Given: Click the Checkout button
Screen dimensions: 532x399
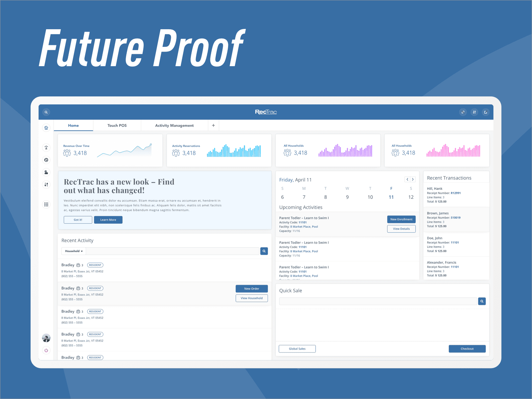Looking at the screenshot, I should 467,349.
